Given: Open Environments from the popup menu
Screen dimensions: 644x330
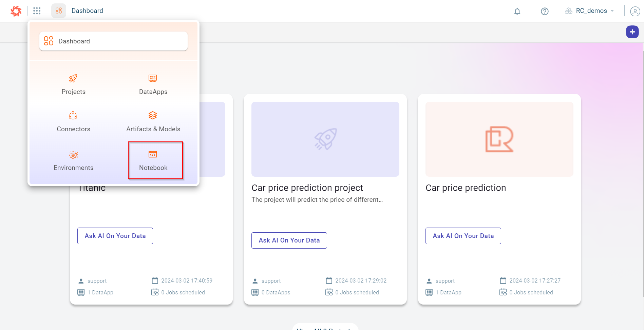Looking at the screenshot, I should tap(73, 160).
